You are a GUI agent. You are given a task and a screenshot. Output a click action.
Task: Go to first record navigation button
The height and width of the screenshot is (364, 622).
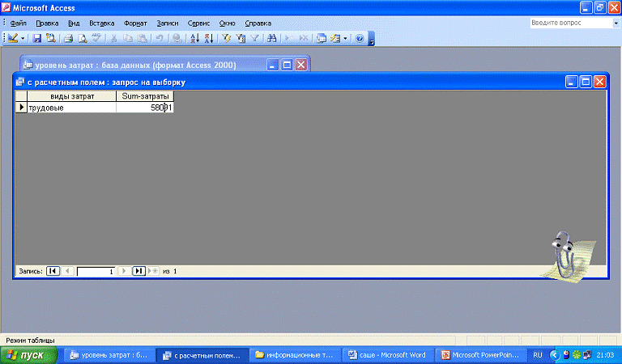[53, 271]
